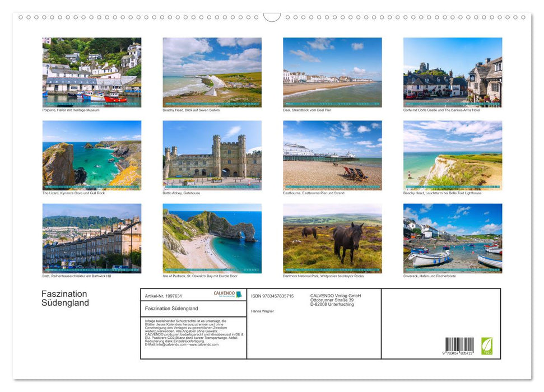544x392 pixels.
Task: Open the Durdle Door bay image
Action: pyautogui.click(x=212, y=237)
